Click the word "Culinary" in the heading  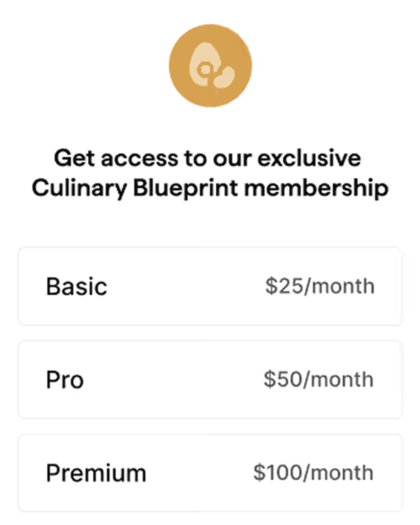[80, 188]
